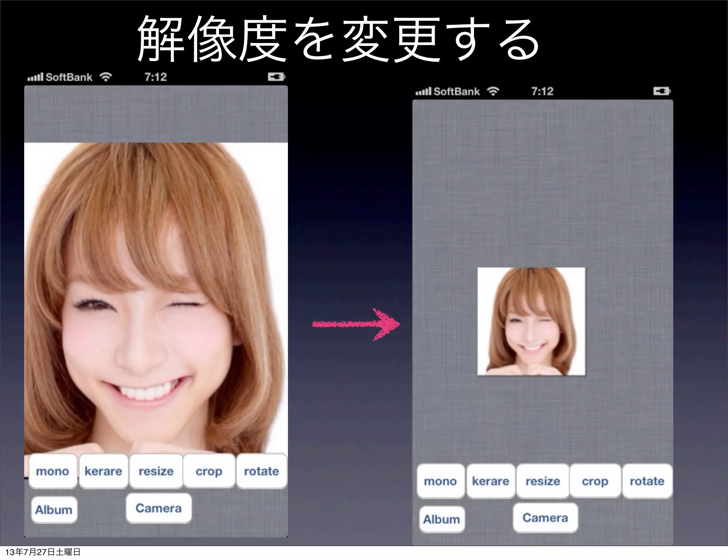This screenshot has width=728, height=560.
Task: Tap mono button on right phone
Action: click(x=440, y=481)
